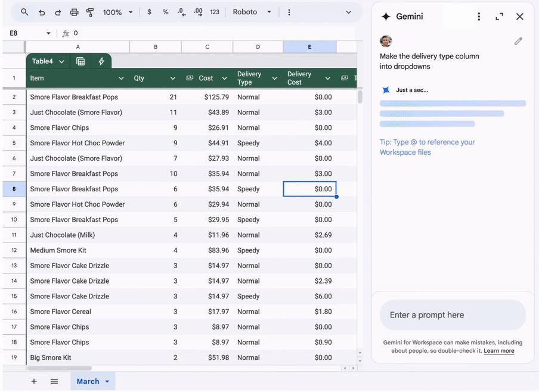This screenshot has height=392, width=539.
Task: Apply percent format
Action: (165, 11)
